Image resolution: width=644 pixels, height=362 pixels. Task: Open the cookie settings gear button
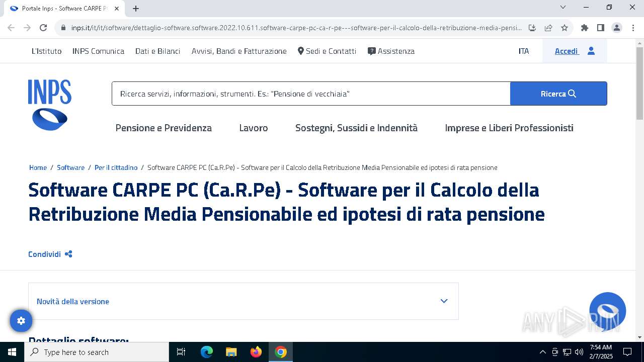[21, 321]
